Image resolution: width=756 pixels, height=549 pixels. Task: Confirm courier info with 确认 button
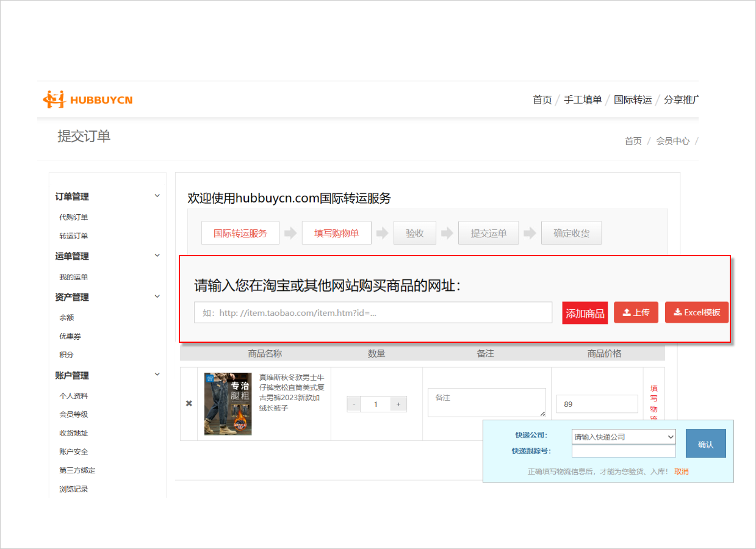[x=705, y=444]
